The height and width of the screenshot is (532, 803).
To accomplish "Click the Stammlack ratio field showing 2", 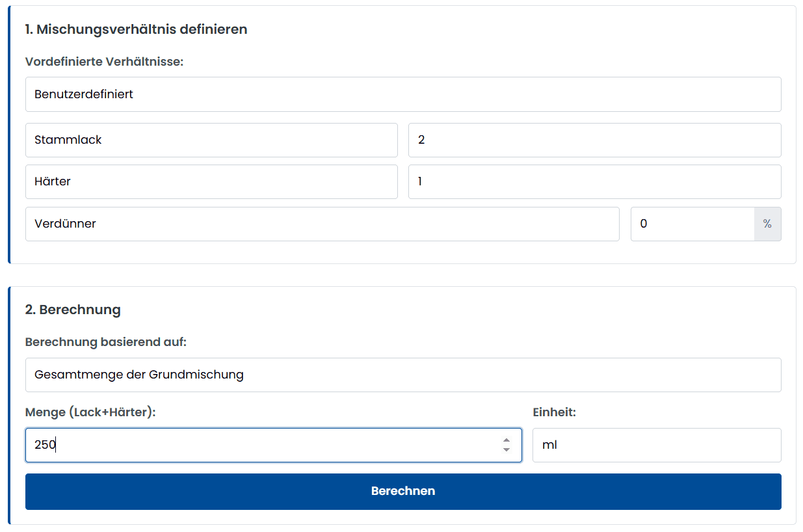I will tap(594, 140).
